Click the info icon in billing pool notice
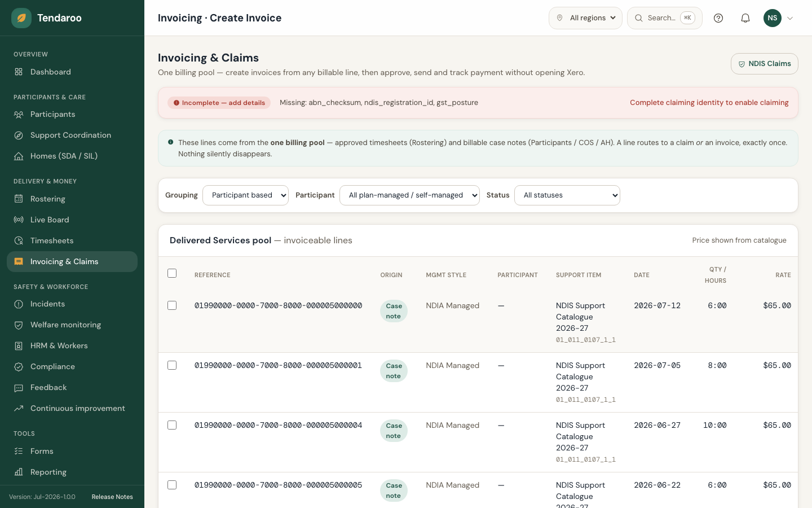812x508 pixels. pos(170,142)
